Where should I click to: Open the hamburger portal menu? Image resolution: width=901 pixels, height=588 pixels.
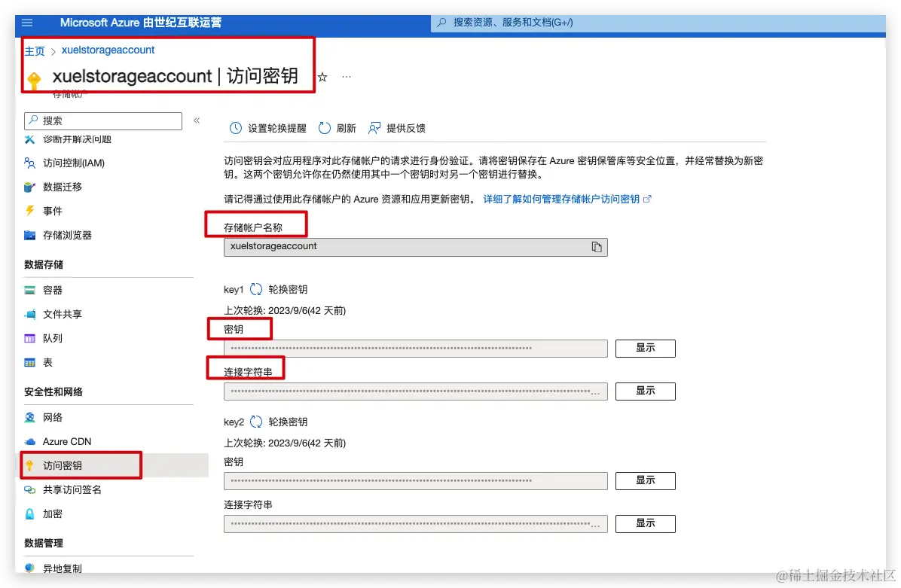tap(27, 23)
